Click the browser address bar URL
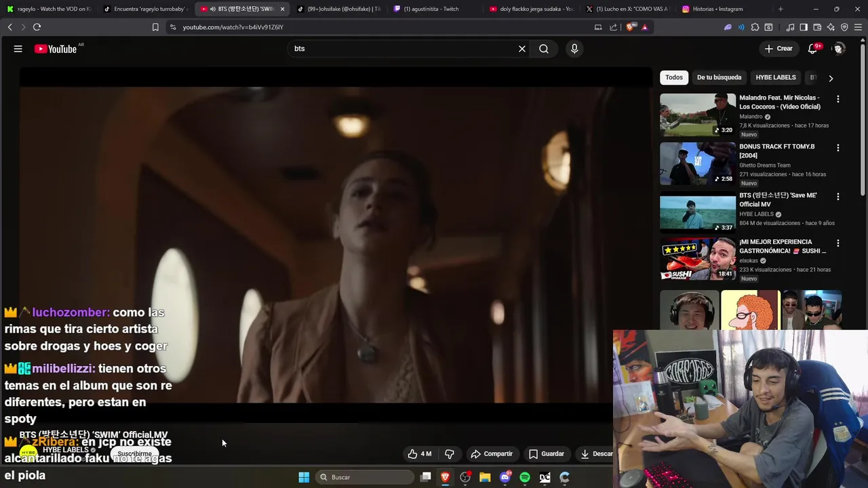868x488 pixels. pyautogui.click(x=233, y=27)
